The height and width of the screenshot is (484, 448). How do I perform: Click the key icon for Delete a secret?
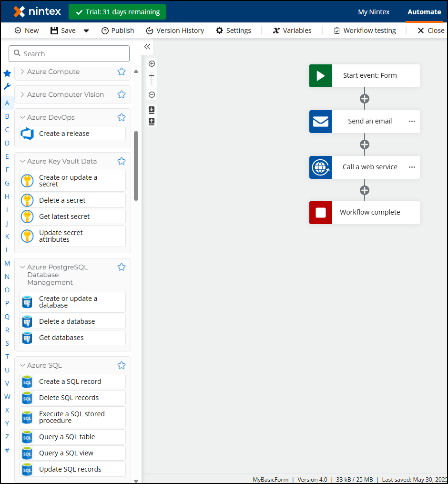tap(27, 200)
